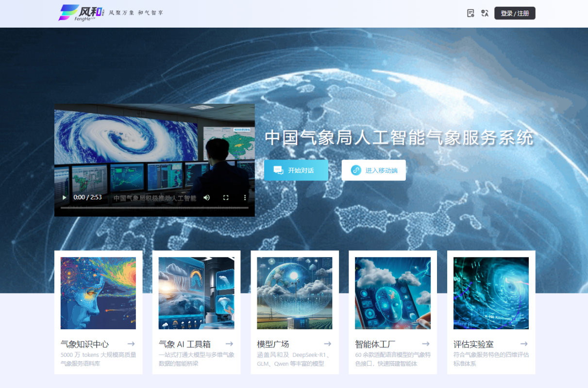Click the FengHe logo in the header

[x=81, y=13]
